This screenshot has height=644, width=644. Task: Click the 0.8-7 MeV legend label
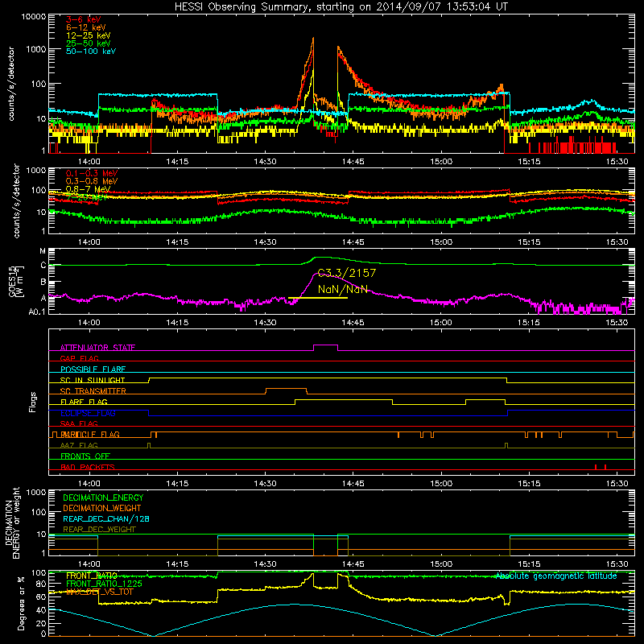88,189
